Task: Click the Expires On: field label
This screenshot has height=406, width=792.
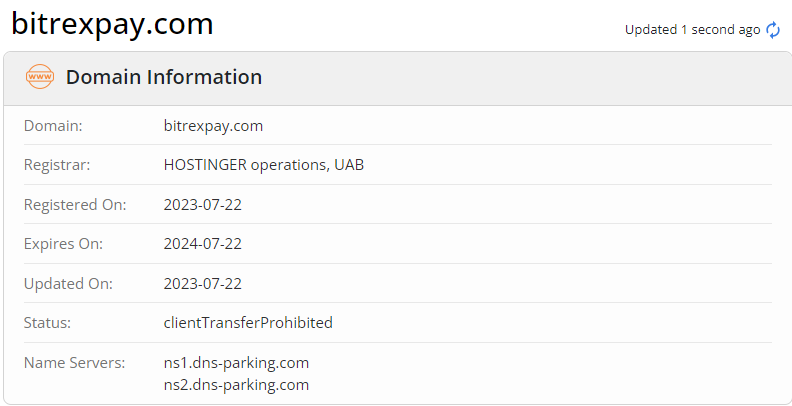Action: pyautogui.click(x=63, y=244)
